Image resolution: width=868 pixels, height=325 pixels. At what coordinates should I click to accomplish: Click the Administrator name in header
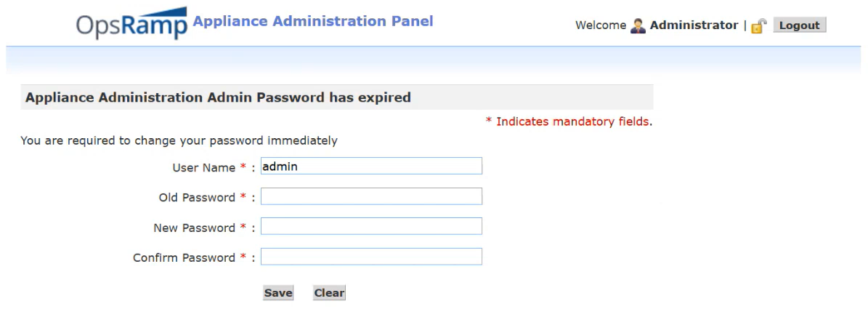694,25
